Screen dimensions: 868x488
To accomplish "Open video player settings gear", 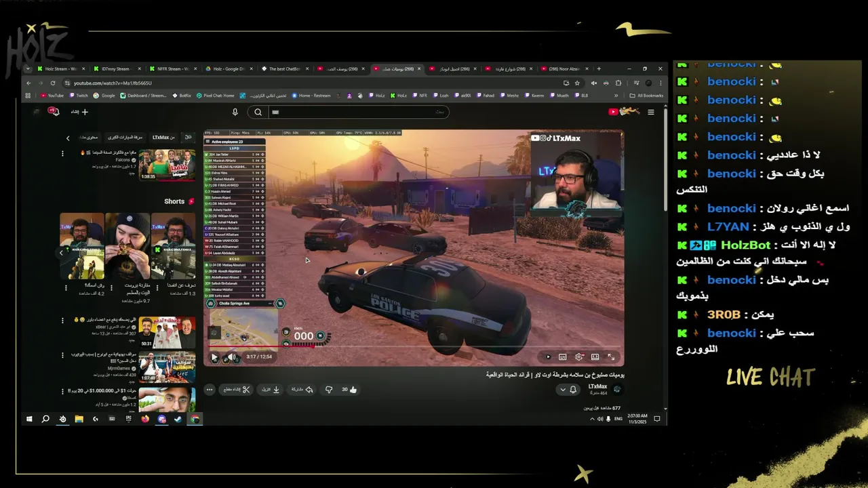I will click(x=578, y=357).
